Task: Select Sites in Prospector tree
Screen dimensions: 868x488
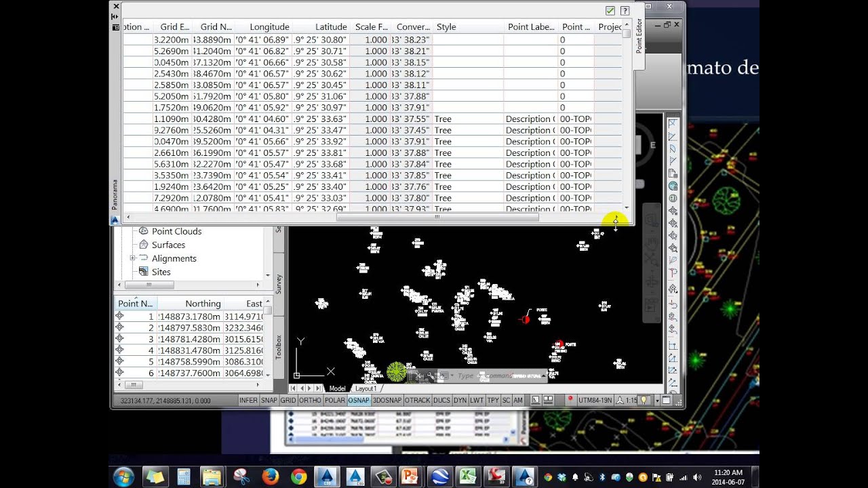Action: tap(161, 272)
